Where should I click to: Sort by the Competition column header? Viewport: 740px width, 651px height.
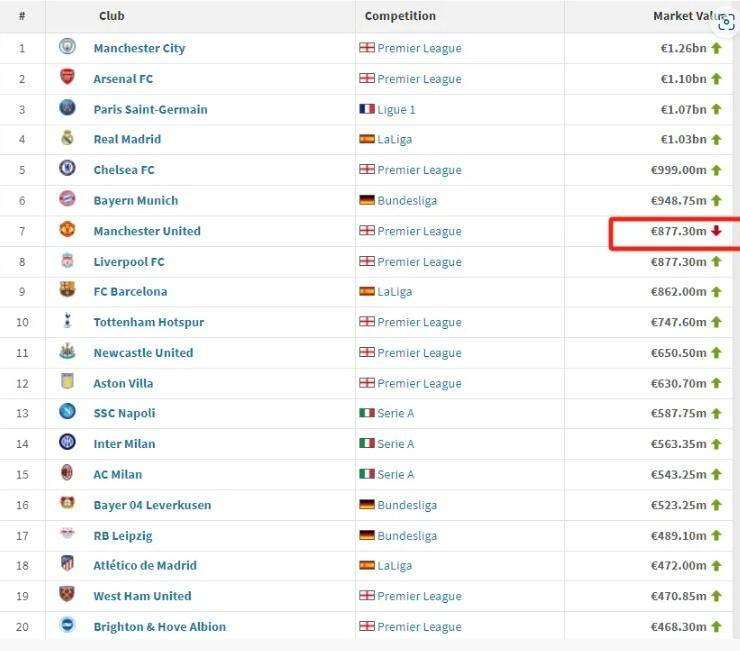click(x=400, y=16)
